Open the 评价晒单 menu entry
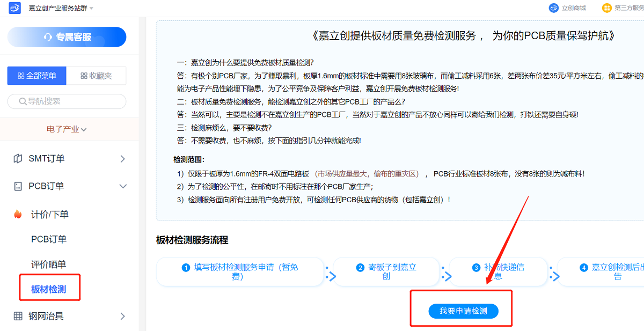The height and width of the screenshot is (331, 644). (49, 264)
